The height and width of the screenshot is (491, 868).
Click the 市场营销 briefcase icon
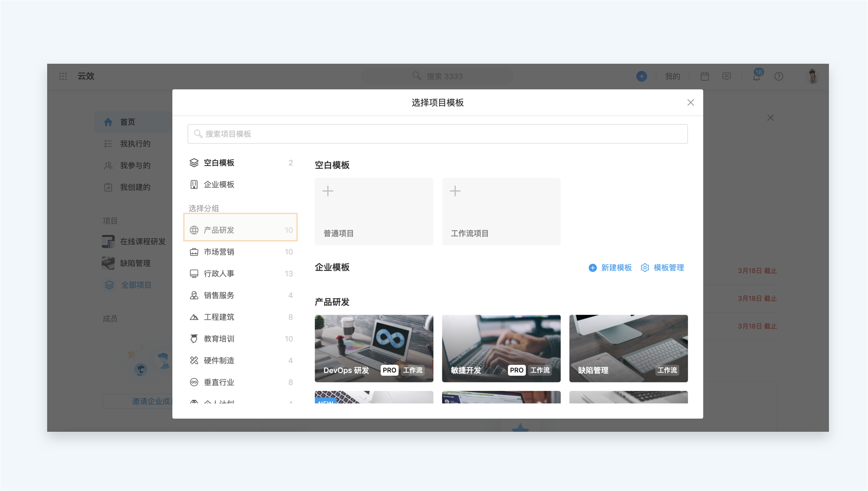tap(194, 252)
